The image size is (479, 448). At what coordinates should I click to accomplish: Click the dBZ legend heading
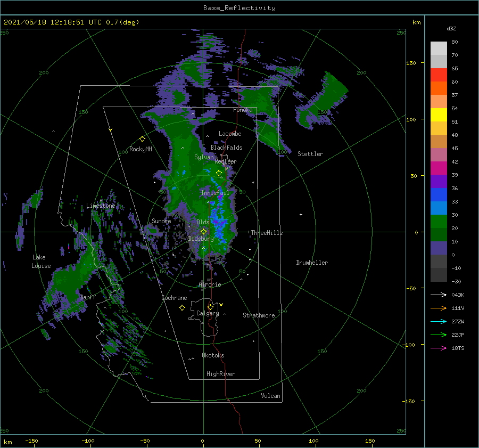(x=451, y=29)
